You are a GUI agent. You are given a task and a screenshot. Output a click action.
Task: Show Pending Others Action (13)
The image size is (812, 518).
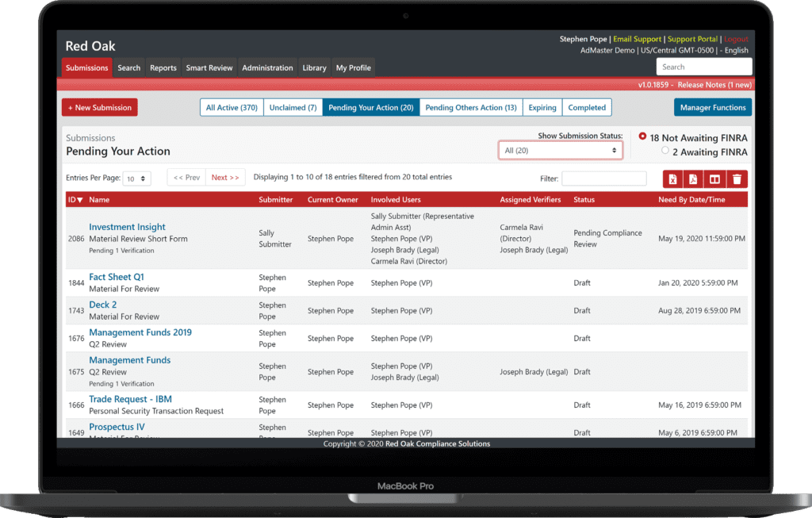tap(471, 108)
